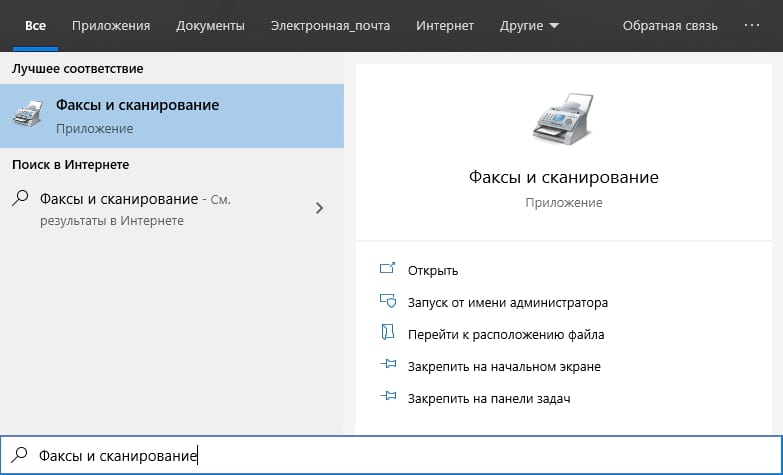The height and width of the screenshot is (475, 783).
Task: Select the Электронная_почта tab
Action: (330, 25)
